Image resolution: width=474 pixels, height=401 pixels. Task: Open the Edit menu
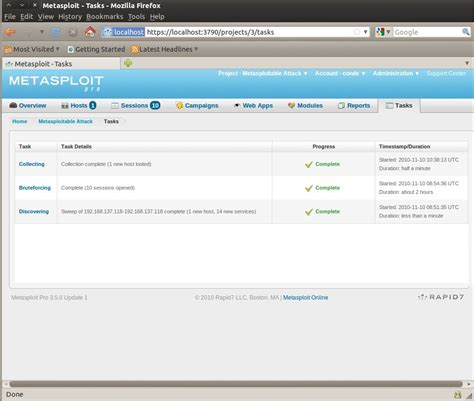click(26, 17)
